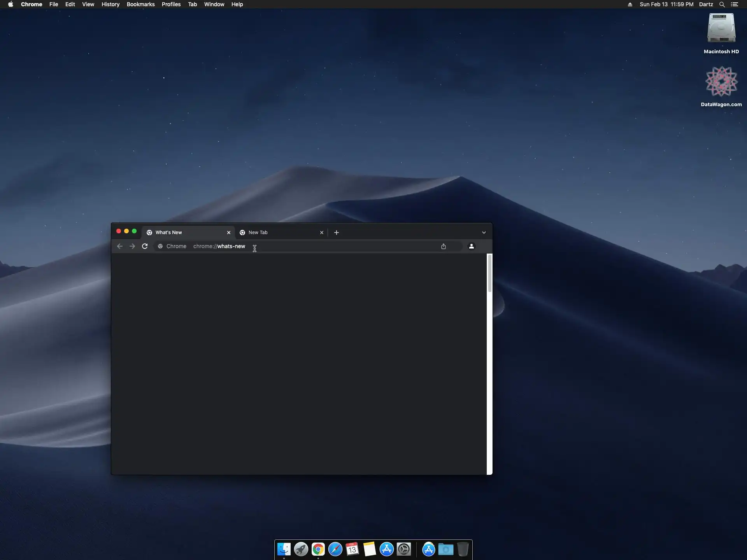This screenshot has width=747, height=560.
Task: Open Notification Center list icon
Action: [735, 4]
